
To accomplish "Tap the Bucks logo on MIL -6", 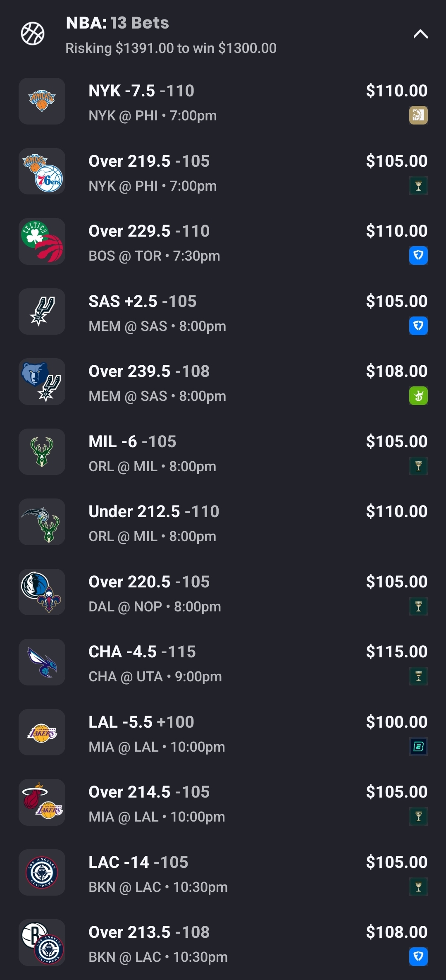I will coord(42,452).
